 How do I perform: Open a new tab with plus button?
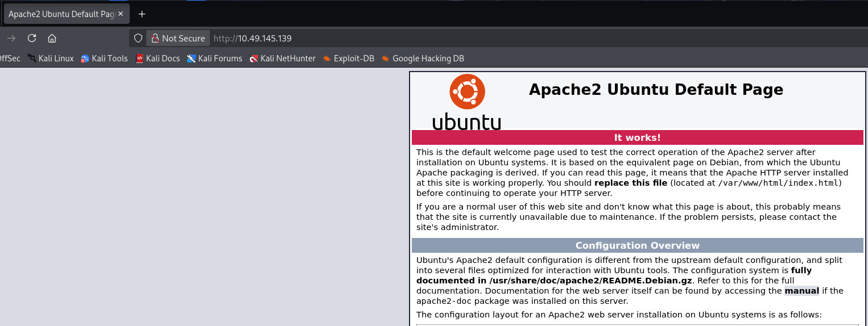pos(142,14)
